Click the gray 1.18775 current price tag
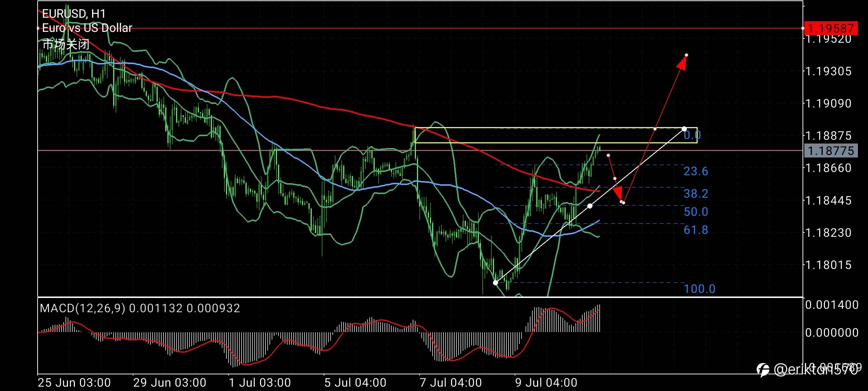The image size is (868, 391). (830, 151)
